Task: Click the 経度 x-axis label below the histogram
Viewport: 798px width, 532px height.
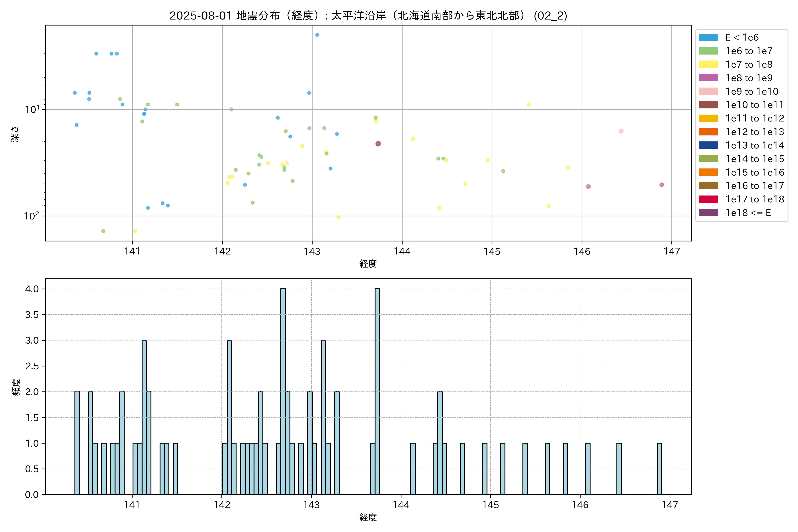Action: (x=368, y=517)
